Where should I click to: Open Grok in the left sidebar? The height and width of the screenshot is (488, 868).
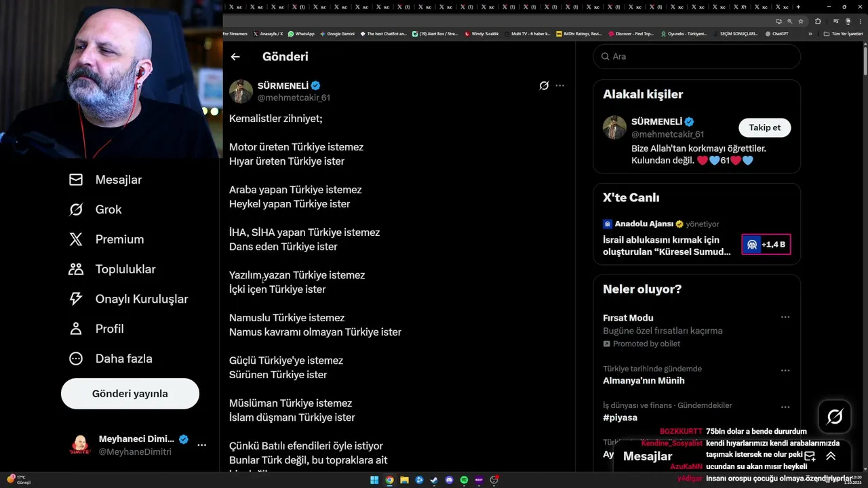coord(96,209)
